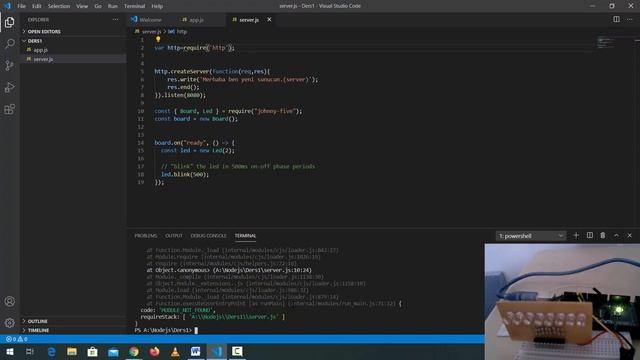Close the server.js editor tab
Viewport: 640px width, 360px height.
(x=269, y=20)
